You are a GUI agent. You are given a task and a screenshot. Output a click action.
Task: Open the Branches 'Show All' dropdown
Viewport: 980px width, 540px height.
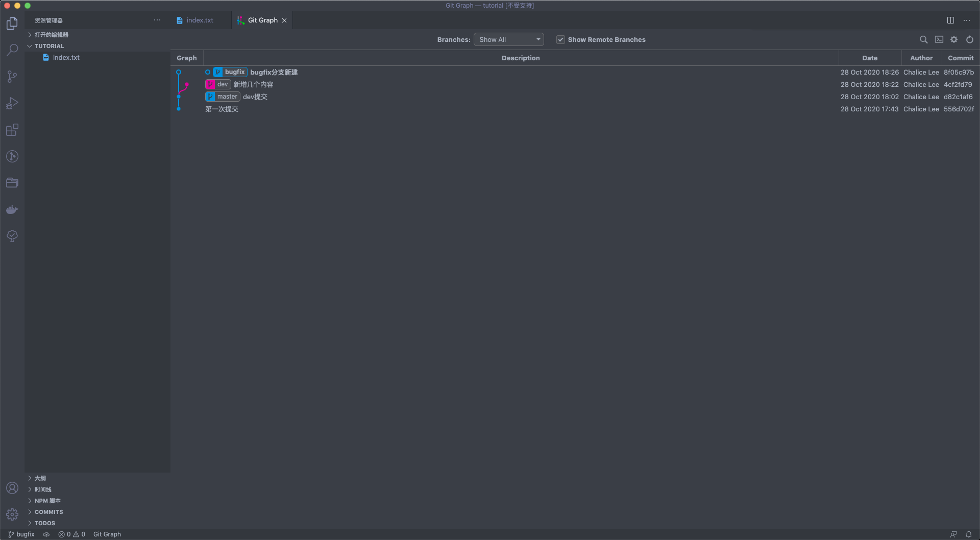pyautogui.click(x=508, y=39)
